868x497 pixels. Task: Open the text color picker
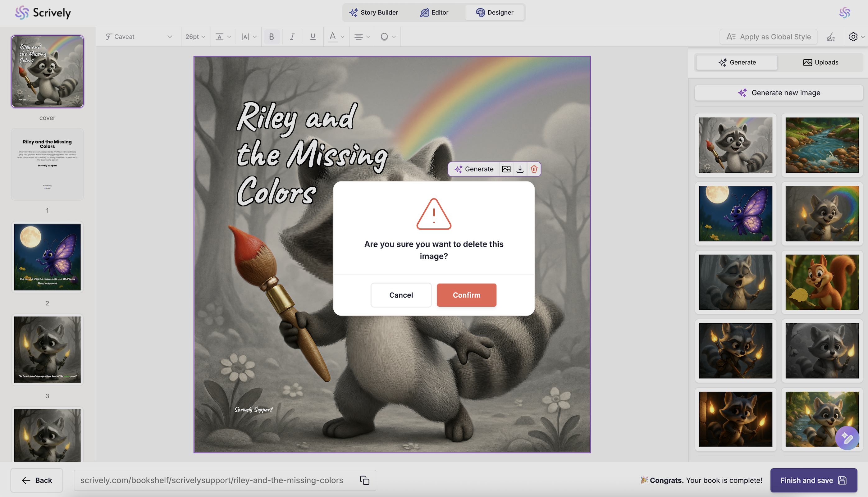(x=336, y=37)
